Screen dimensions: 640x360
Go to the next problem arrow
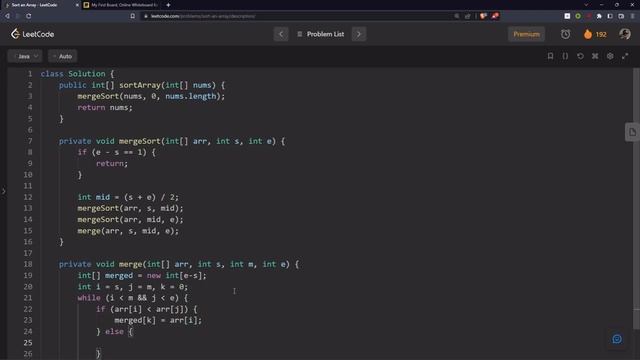(x=359, y=34)
